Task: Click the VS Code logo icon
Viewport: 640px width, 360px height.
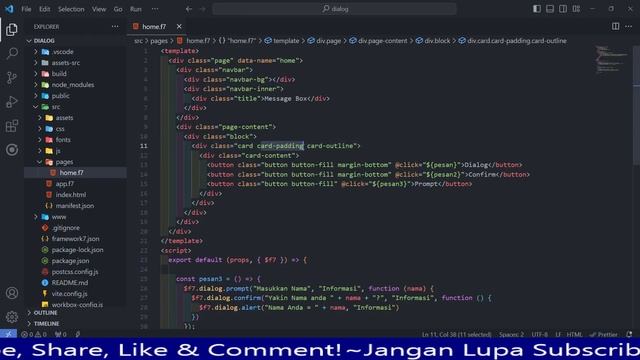Action: 9,9
